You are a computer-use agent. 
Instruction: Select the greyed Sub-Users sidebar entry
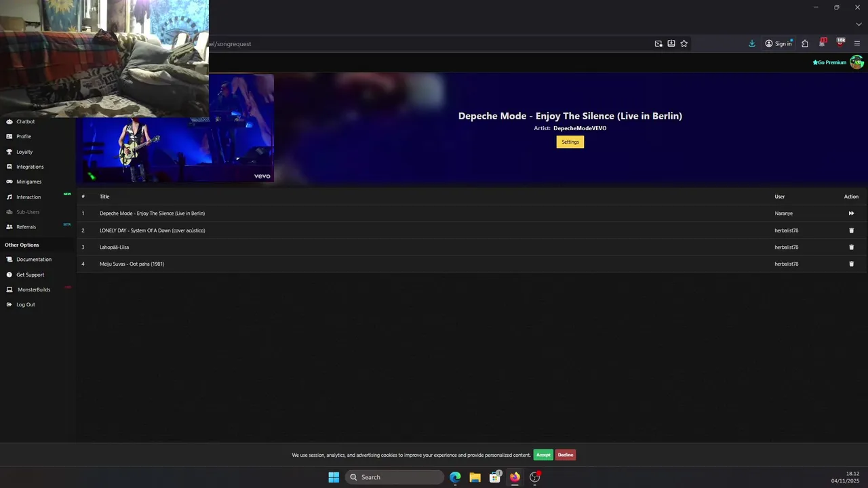pos(28,212)
